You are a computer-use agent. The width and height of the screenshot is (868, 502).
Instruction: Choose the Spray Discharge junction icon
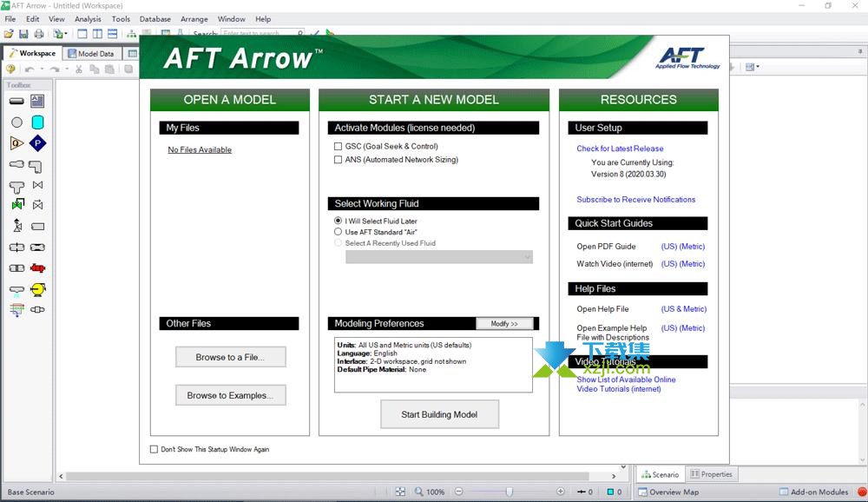point(16,290)
